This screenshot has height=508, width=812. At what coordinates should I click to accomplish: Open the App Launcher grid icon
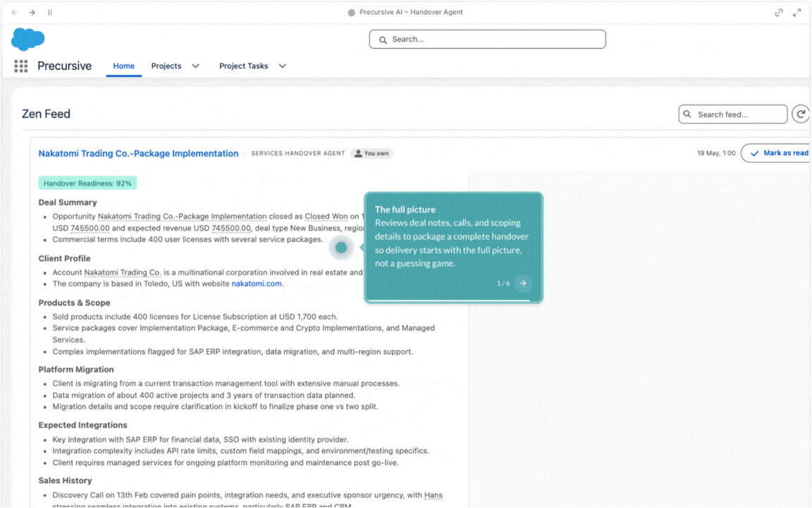(x=20, y=66)
